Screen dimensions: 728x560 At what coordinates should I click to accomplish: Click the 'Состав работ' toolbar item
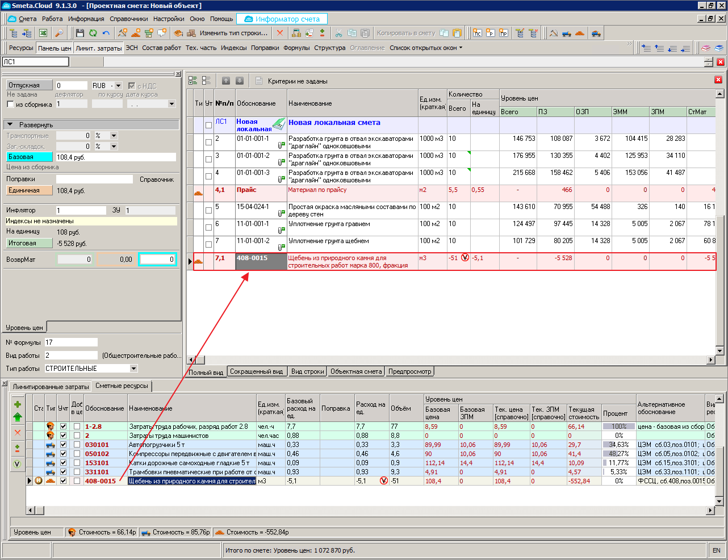pos(161,48)
